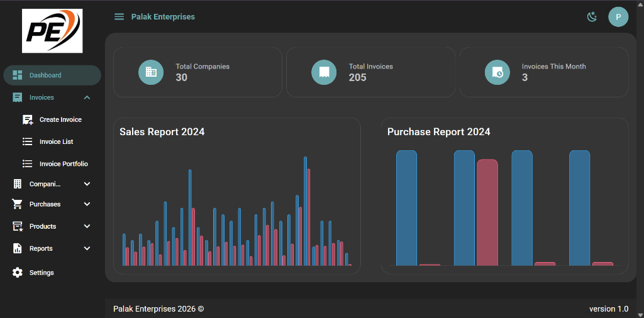The height and width of the screenshot is (318, 644).
Task: Open the P user avatar
Action: coord(618,17)
